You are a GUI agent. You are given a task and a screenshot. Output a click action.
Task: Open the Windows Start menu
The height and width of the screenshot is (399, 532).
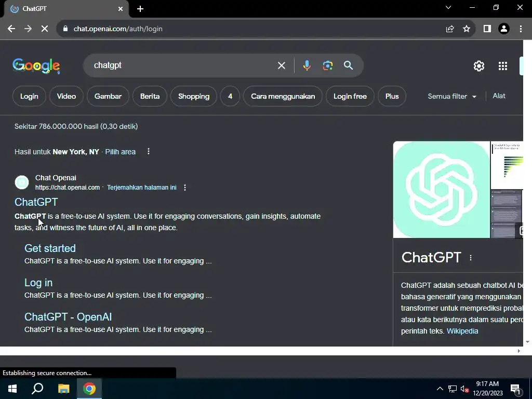pos(12,389)
